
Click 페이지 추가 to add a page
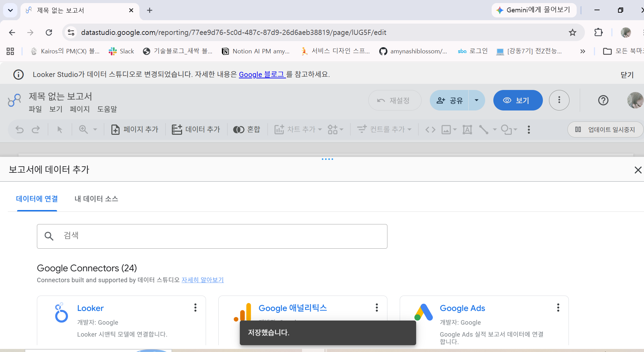[x=135, y=129]
